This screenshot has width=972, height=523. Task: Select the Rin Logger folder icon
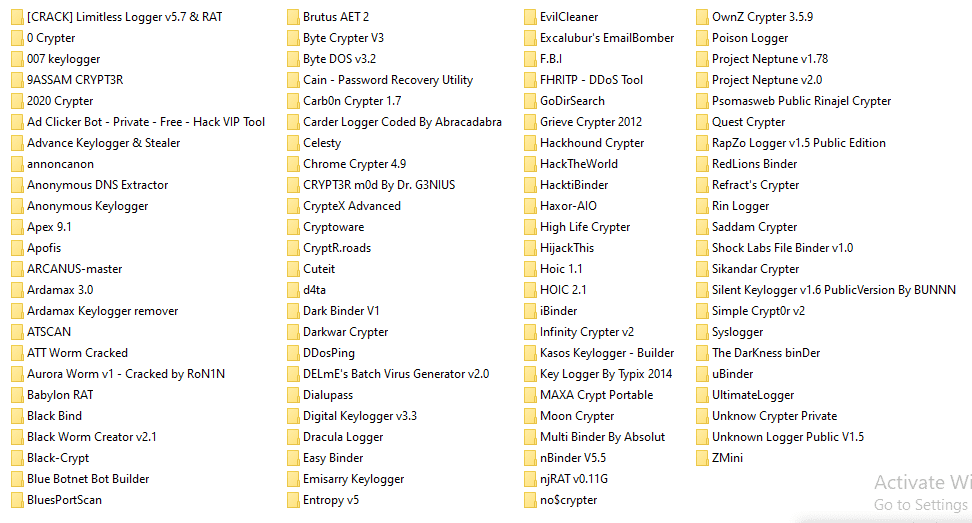(702, 206)
